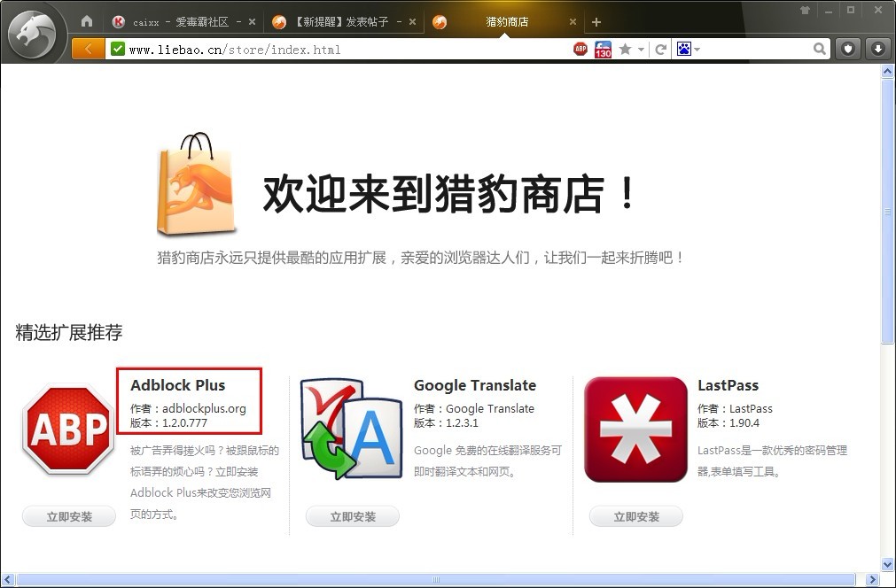Click the vertical scrollbar down arrow

click(x=887, y=565)
